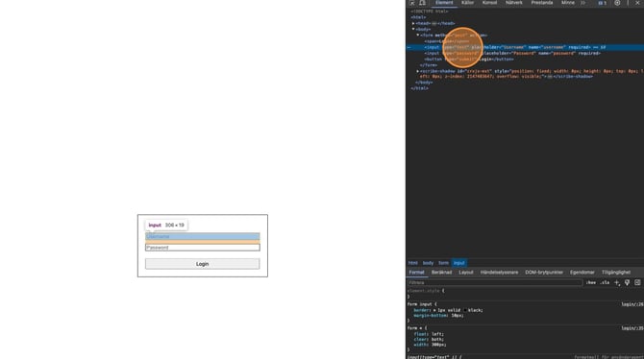Select the DOCTYPE html row
This screenshot has height=359, width=644.
click(x=430, y=12)
